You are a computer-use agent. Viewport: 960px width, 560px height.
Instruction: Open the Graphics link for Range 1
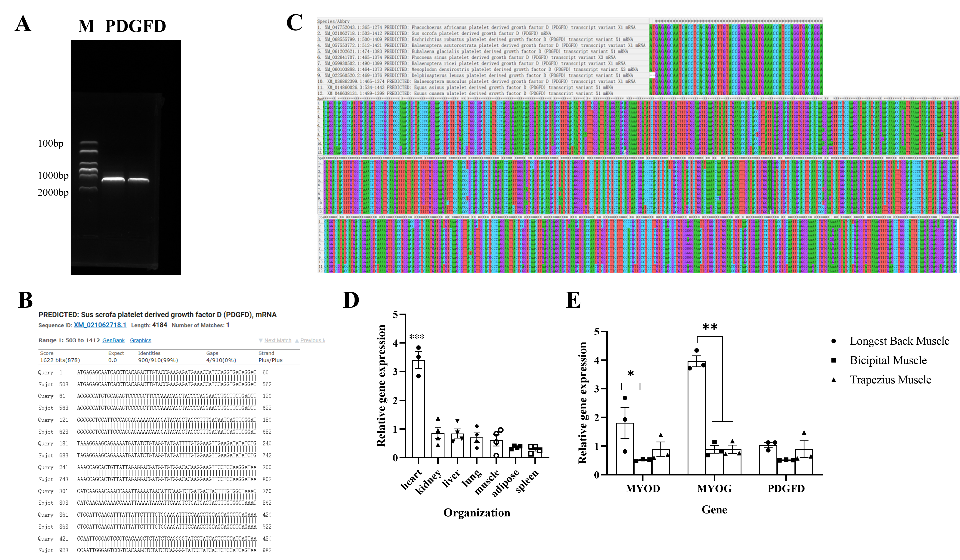tap(140, 340)
